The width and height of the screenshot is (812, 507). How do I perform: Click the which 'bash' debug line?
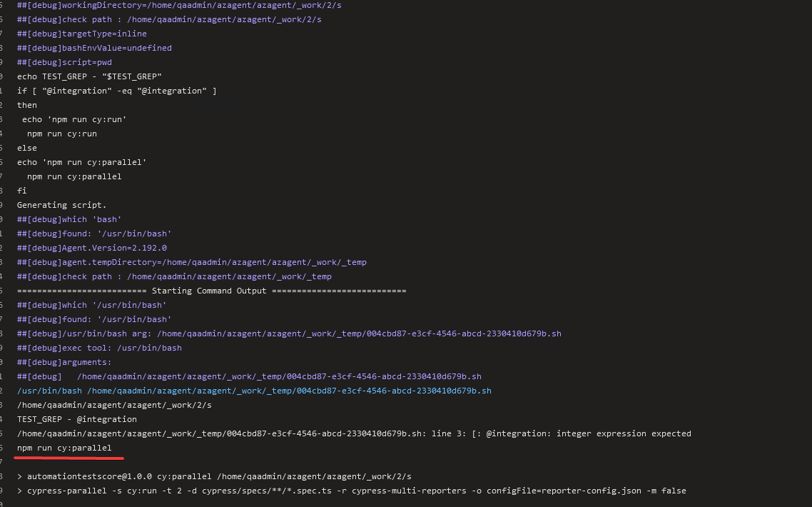(69, 219)
